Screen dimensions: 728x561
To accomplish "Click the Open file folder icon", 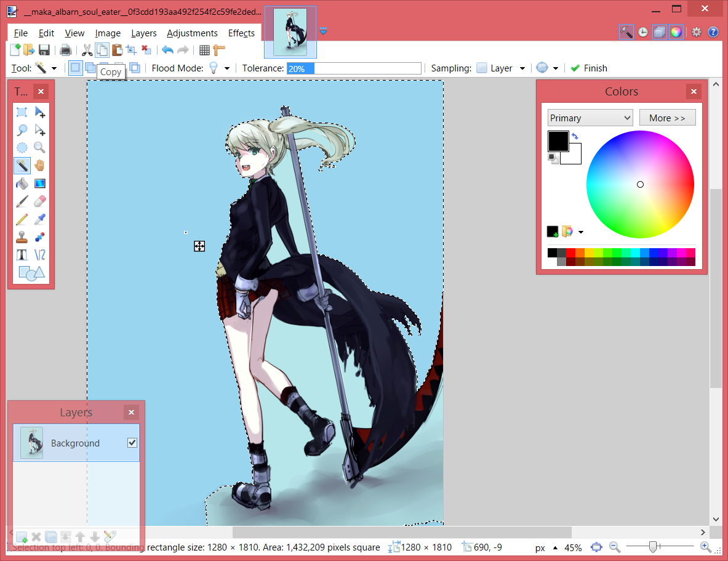I will click(30, 50).
